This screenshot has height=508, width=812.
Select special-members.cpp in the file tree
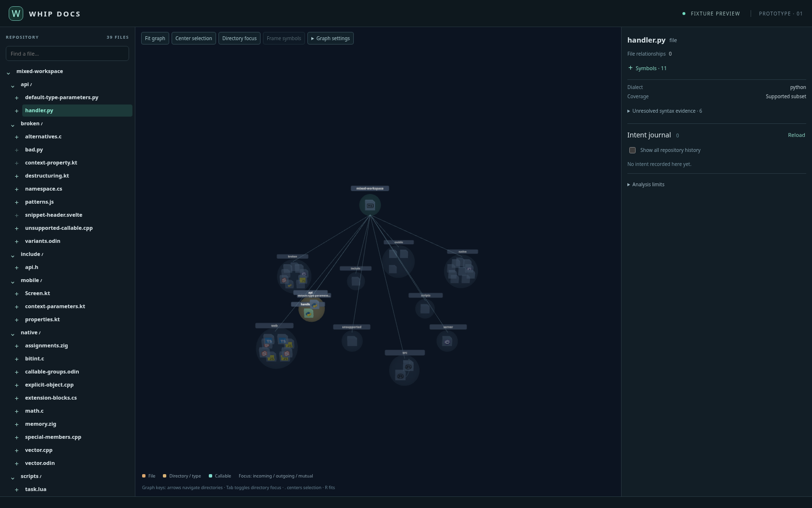click(x=53, y=437)
